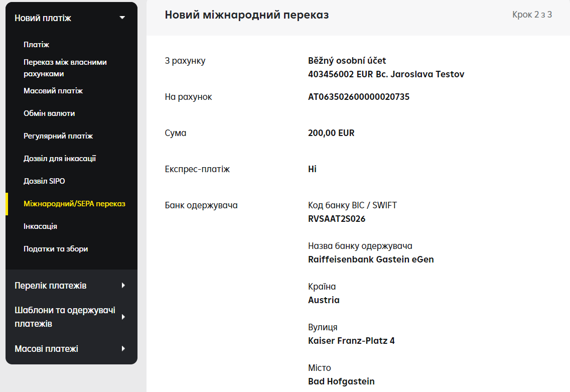This screenshot has width=570, height=392.
Task: Open Перелік платежів section label
Action: [51, 286]
